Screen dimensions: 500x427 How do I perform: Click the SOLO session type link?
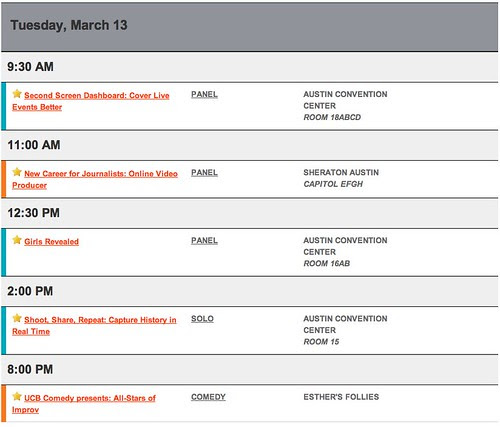[x=202, y=319]
